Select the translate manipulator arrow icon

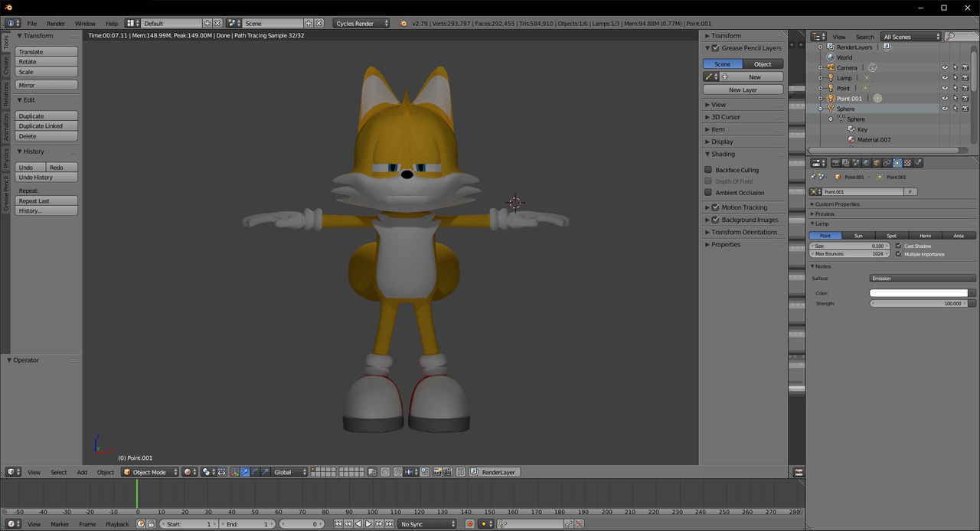point(245,472)
